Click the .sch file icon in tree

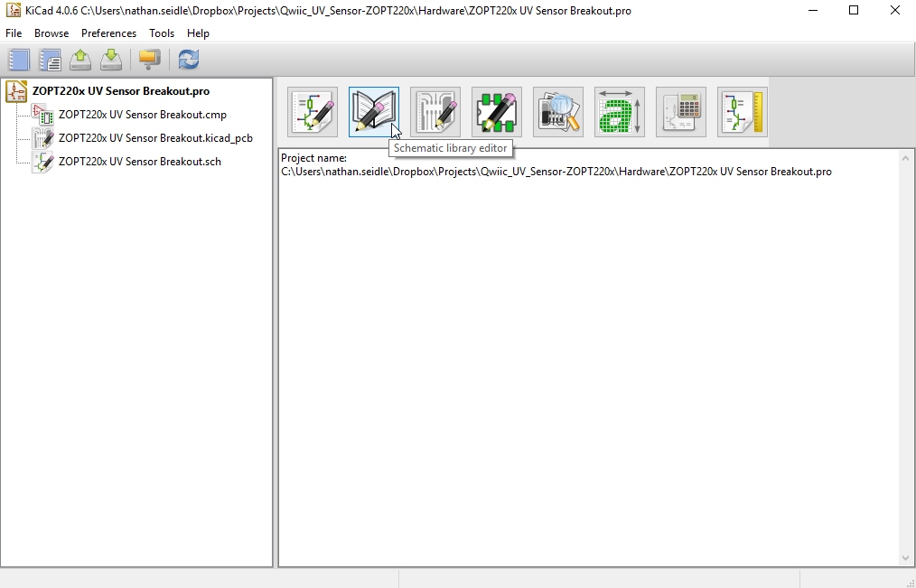coord(42,161)
